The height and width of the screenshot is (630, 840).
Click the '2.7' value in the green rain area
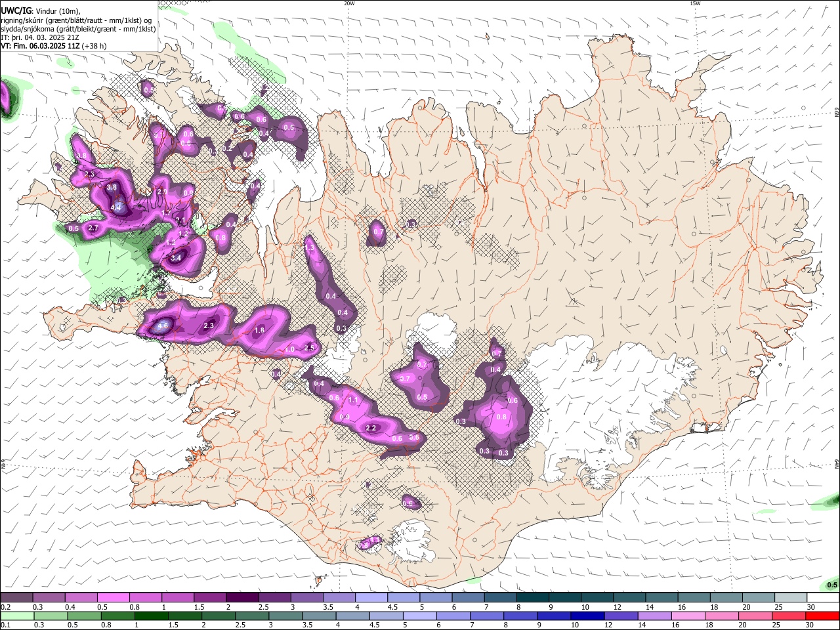[x=93, y=228]
